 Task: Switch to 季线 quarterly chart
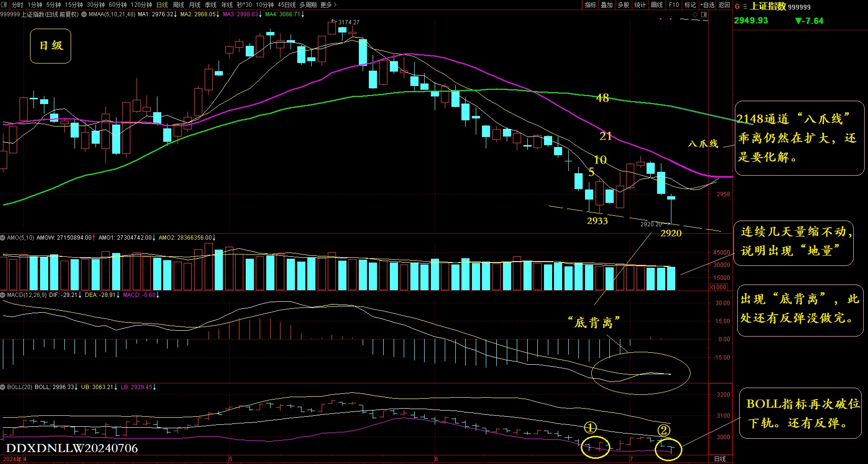tap(211, 5)
